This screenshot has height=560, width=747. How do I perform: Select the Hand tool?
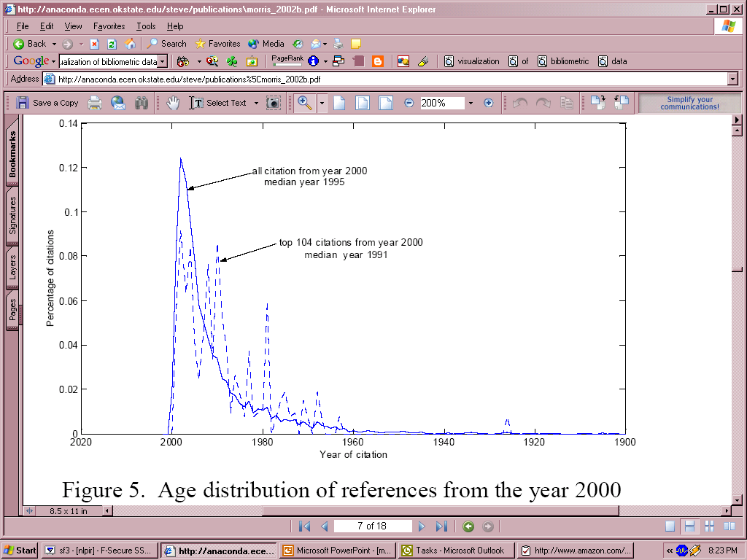click(172, 103)
